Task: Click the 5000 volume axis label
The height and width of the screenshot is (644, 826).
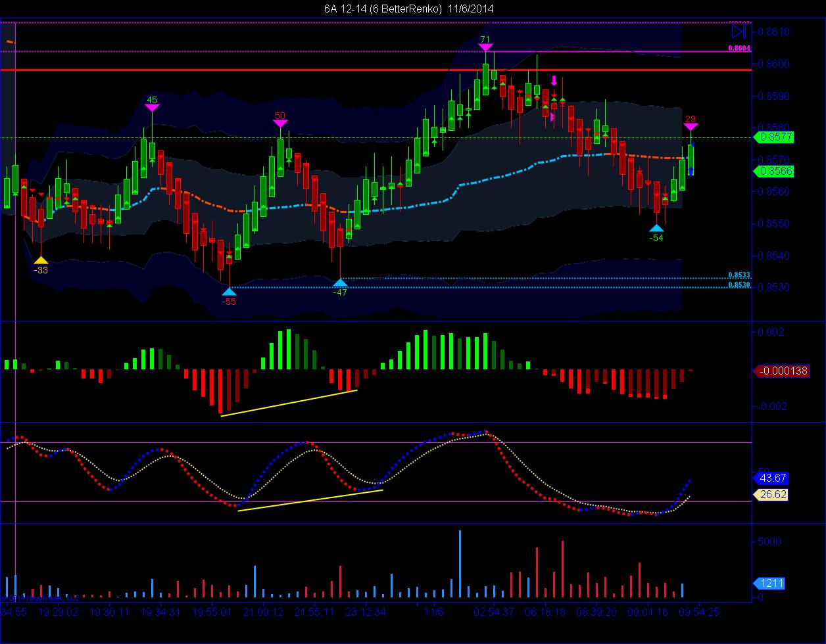Action: (x=769, y=541)
